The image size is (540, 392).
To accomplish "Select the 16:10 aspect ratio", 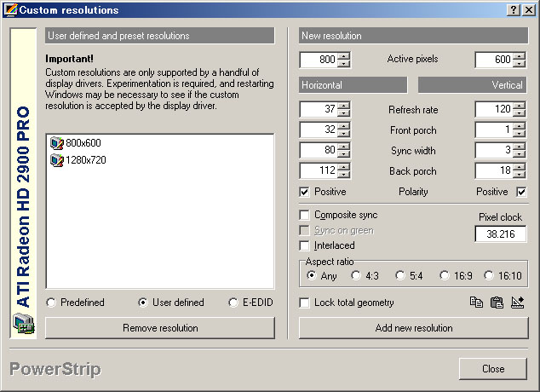I will 489,275.
